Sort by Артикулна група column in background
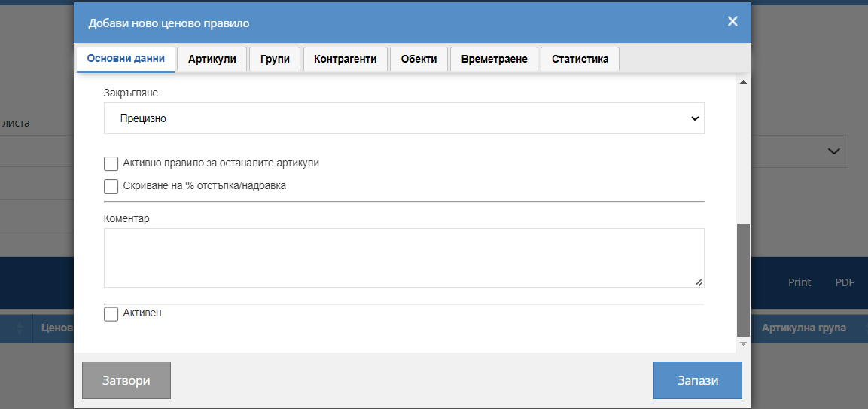The image size is (868, 409). coord(804,328)
